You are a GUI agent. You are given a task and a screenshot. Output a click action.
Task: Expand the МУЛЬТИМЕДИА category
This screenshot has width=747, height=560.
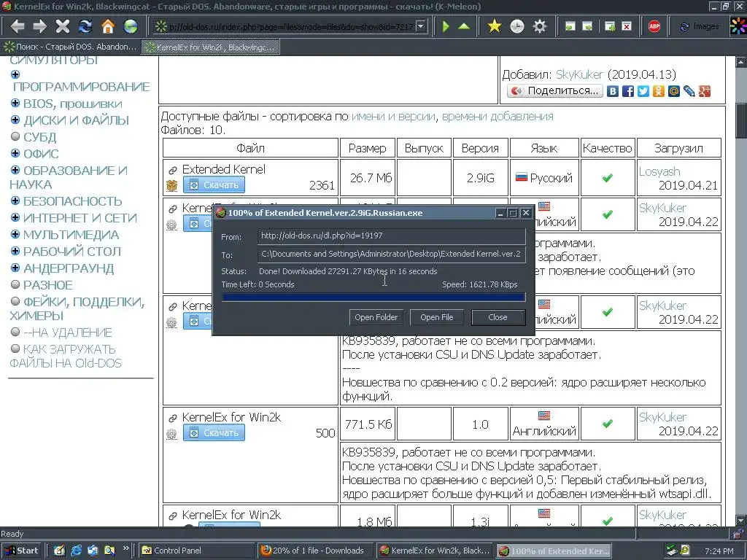point(15,234)
